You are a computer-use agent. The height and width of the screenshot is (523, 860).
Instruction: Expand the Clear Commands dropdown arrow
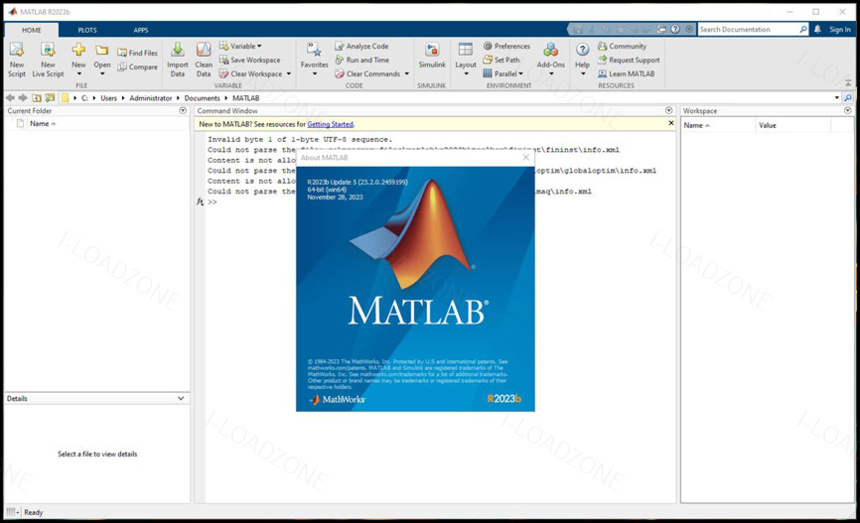(407, 73)
